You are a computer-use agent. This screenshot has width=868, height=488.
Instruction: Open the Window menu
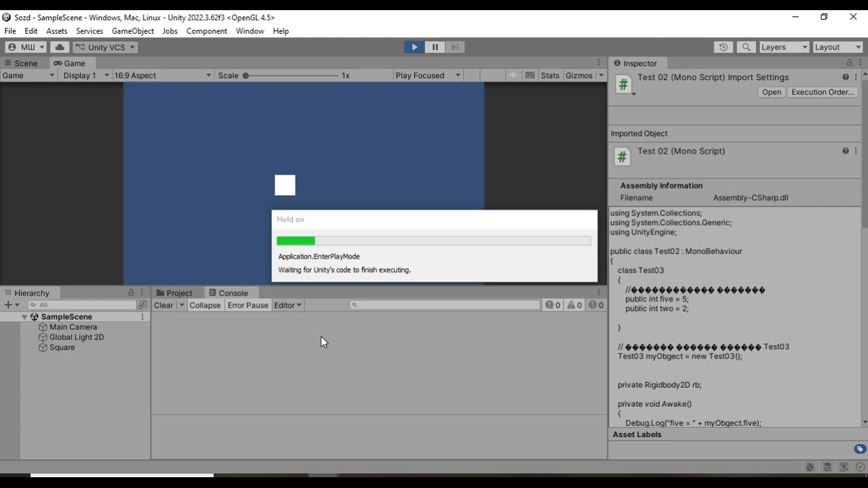click(250, 31)
